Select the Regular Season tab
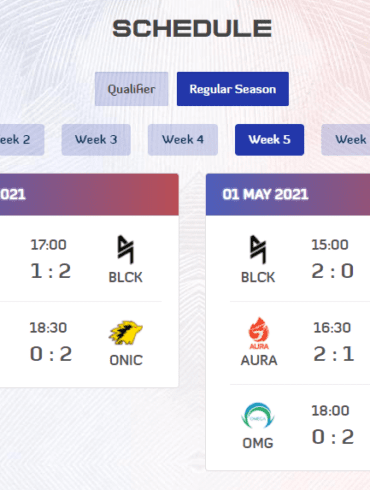The height and width of the screenshot is (490, 370). [233, 89]
